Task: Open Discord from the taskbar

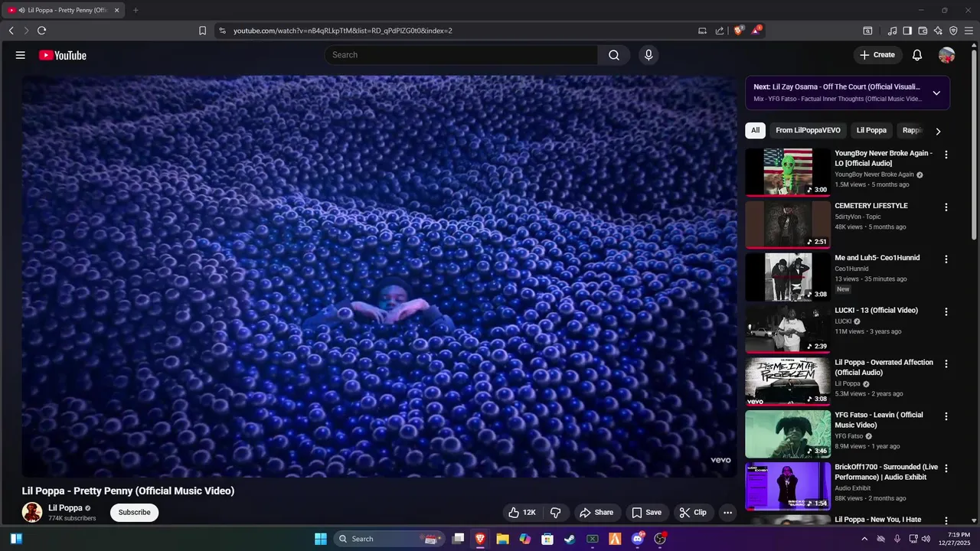Action: pos(637,539)
